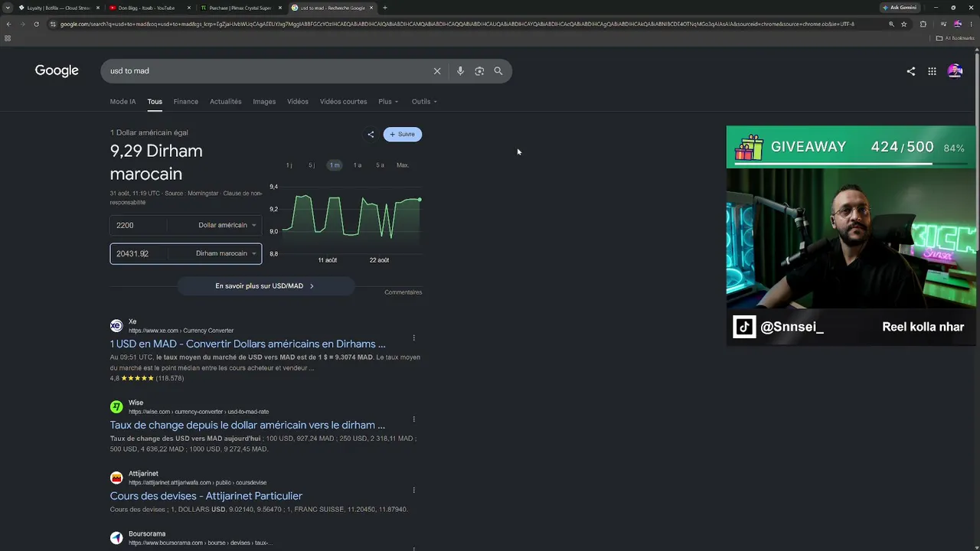Open the Chrome three-dot menu
Image resolution: width=980 pixels, height=551 pixels.
(972, 24)
